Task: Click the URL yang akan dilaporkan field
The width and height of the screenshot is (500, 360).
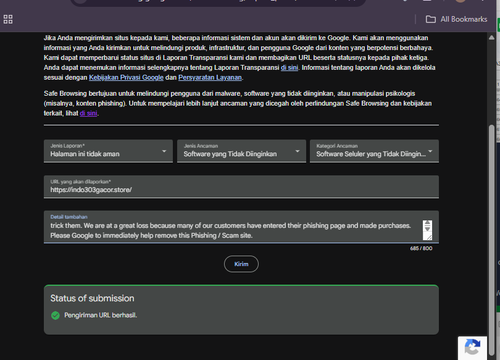Action: 241,187
